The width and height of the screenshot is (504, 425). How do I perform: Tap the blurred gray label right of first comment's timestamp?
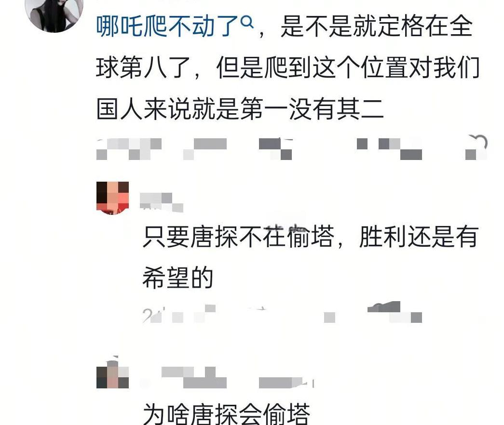point(205,149)
